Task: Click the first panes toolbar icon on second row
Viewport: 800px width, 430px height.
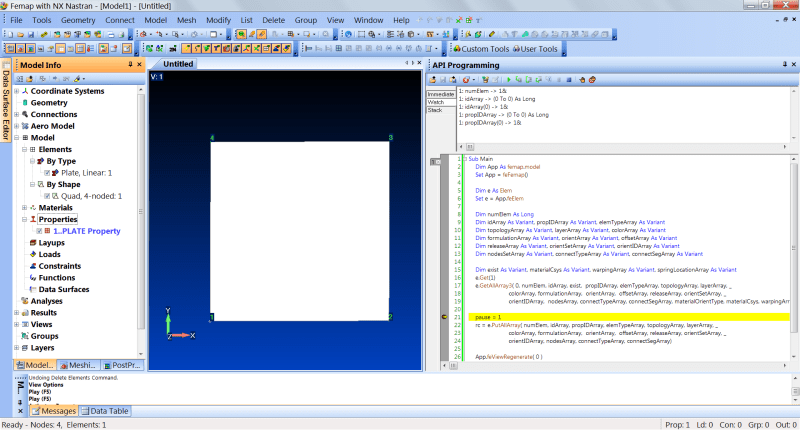Action: tap(10, 49)
